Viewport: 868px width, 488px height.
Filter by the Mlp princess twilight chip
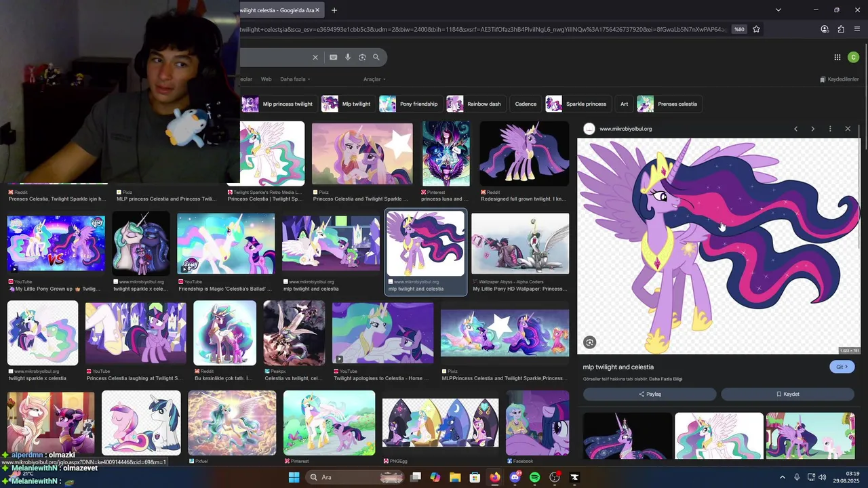tap(278, 104)
